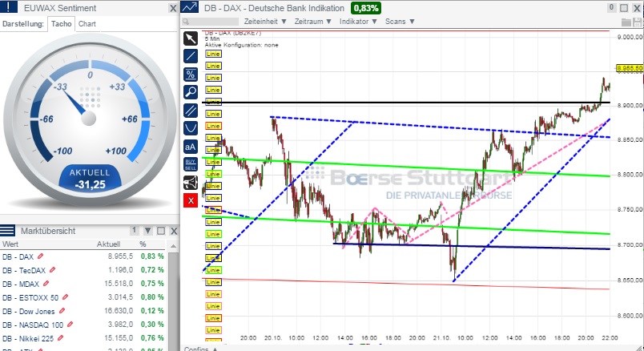Open the Scans dropdown
The height and width of the screenshot is (351, 644).
(400, 22)
